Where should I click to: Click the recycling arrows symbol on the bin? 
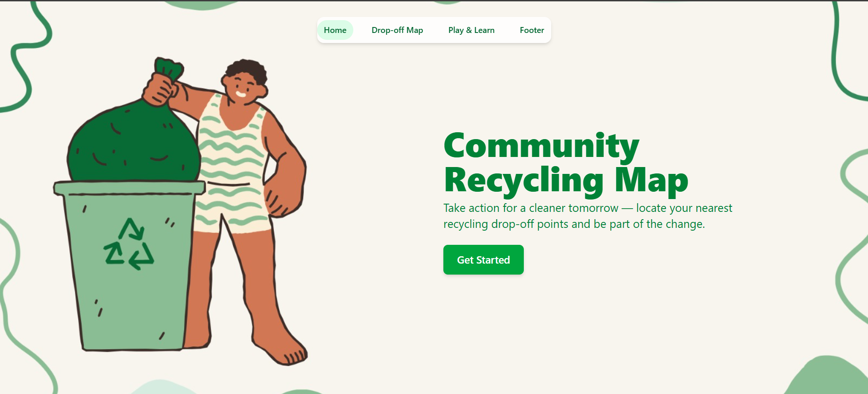point(129,244)
